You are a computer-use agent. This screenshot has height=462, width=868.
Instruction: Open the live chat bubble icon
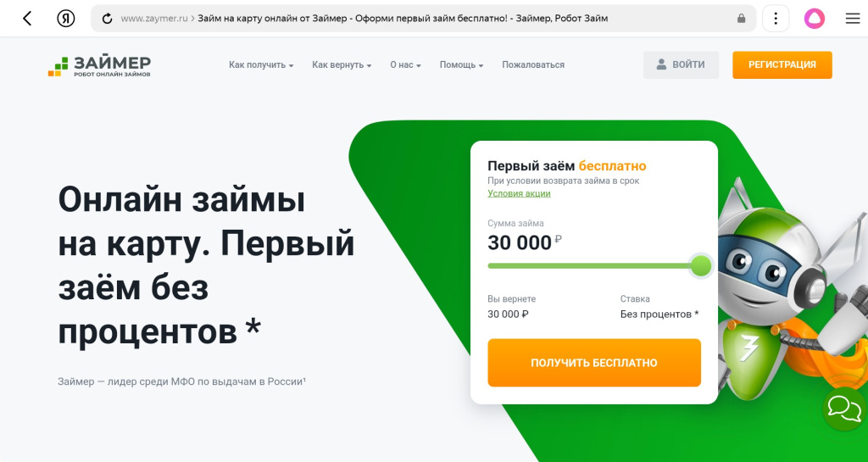click(843, 409)
